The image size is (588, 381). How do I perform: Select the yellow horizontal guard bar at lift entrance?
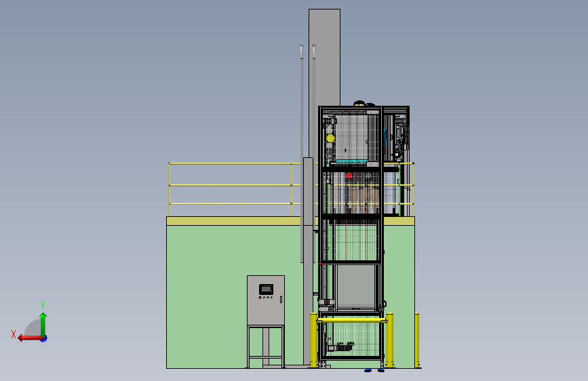click(351, 320)
